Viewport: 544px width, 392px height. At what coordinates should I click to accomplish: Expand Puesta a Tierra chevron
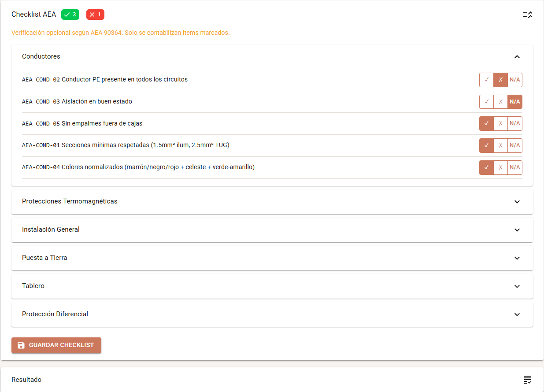point(517,258)
